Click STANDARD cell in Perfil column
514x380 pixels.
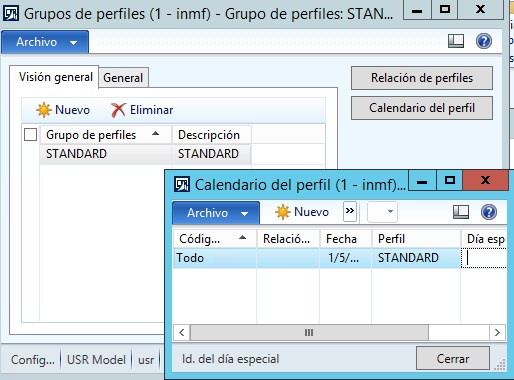(x=416, y=258)
